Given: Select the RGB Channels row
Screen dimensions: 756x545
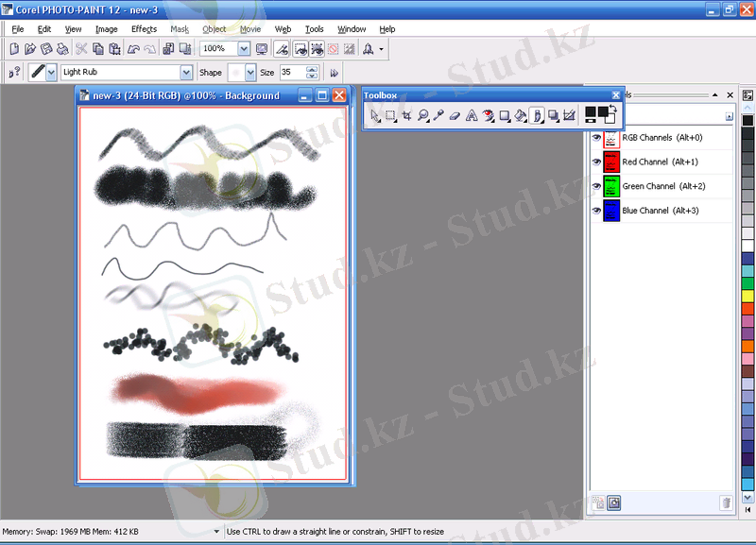Looking at the screenshot, I should [x=660, y=138].
